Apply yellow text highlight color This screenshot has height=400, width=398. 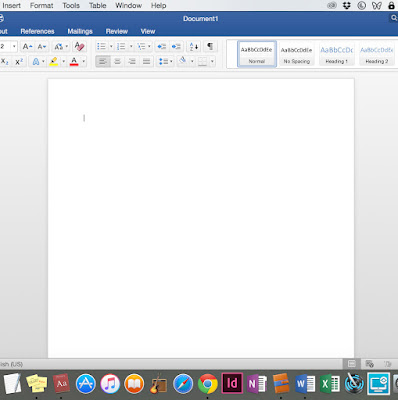tap(54, 61)
